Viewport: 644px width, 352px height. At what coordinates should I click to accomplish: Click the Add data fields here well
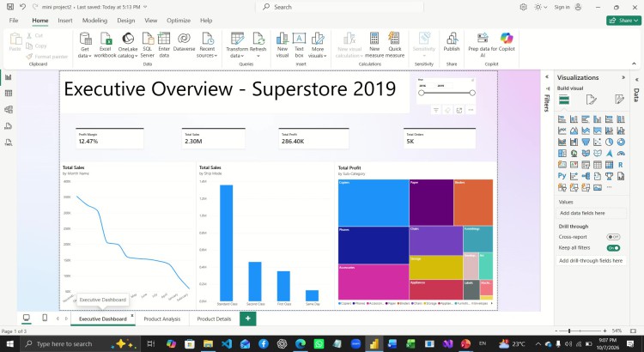click(x=592, y=213)
